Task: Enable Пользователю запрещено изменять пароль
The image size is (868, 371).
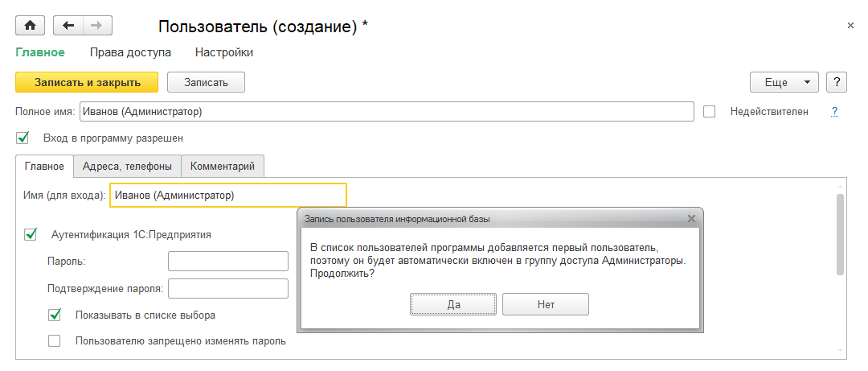Action: (55, 340)
